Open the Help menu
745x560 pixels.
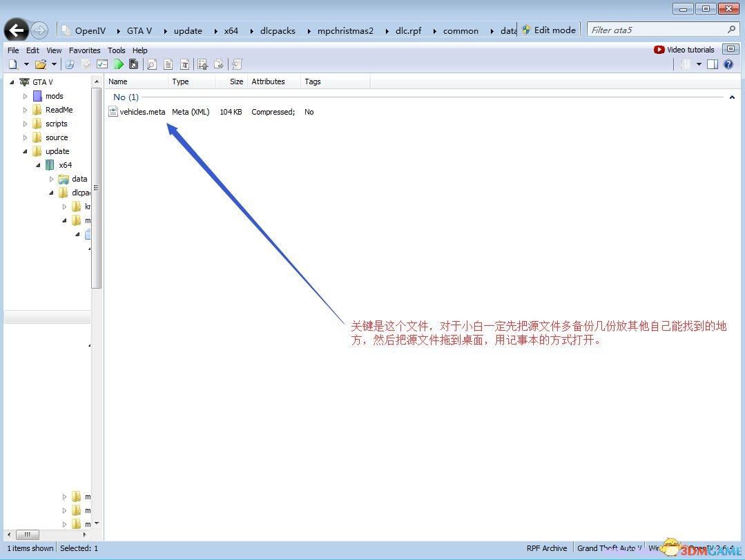pos(139,50)
